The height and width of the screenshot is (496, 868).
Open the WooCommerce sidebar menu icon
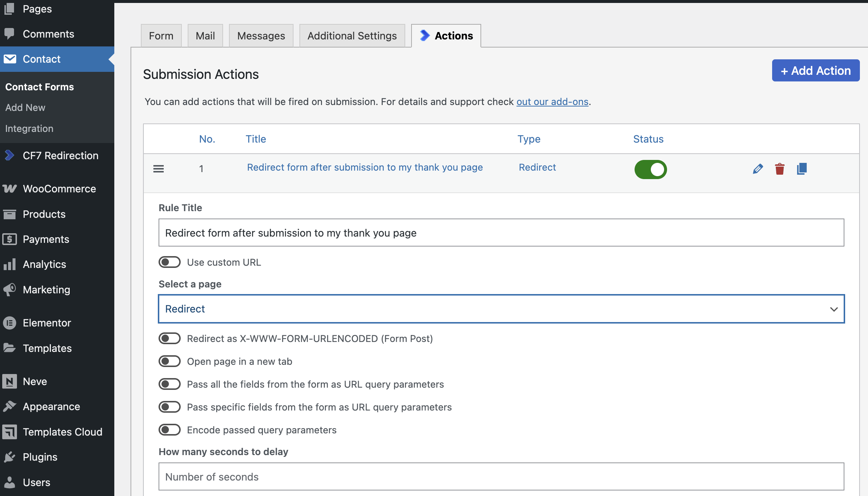pos(10,189)
